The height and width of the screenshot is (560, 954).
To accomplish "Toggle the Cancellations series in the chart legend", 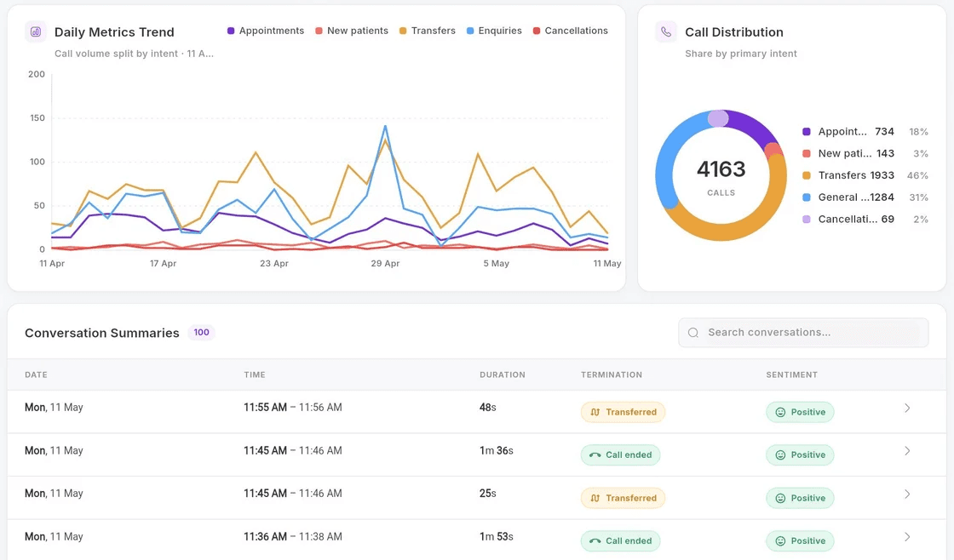I will (570, 31).
